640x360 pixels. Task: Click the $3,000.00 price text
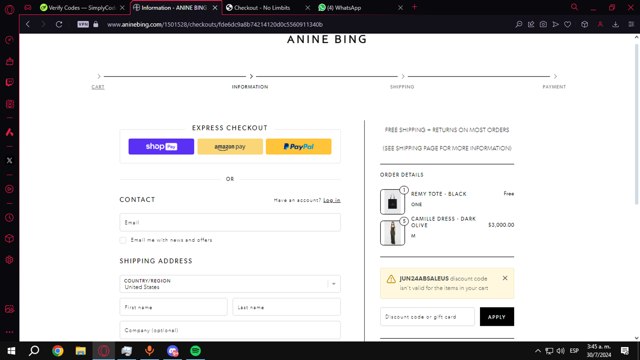pos(501,225)
